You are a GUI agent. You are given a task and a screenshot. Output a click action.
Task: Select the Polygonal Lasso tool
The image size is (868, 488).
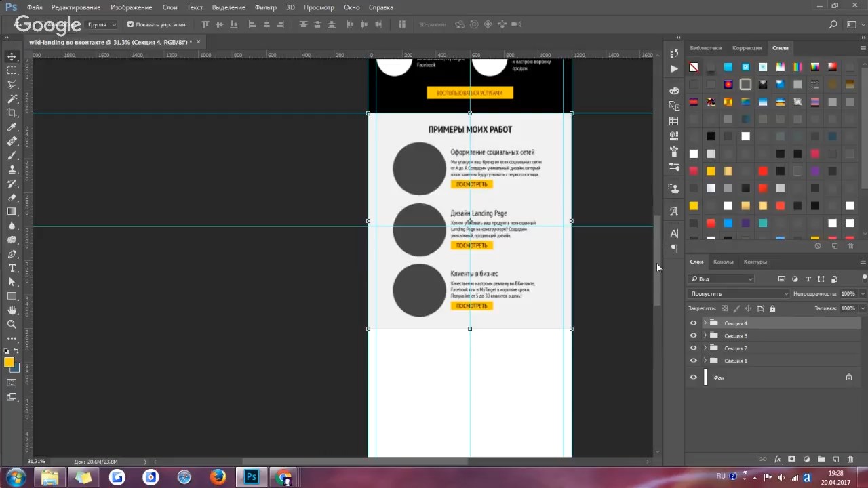[12, 85]
